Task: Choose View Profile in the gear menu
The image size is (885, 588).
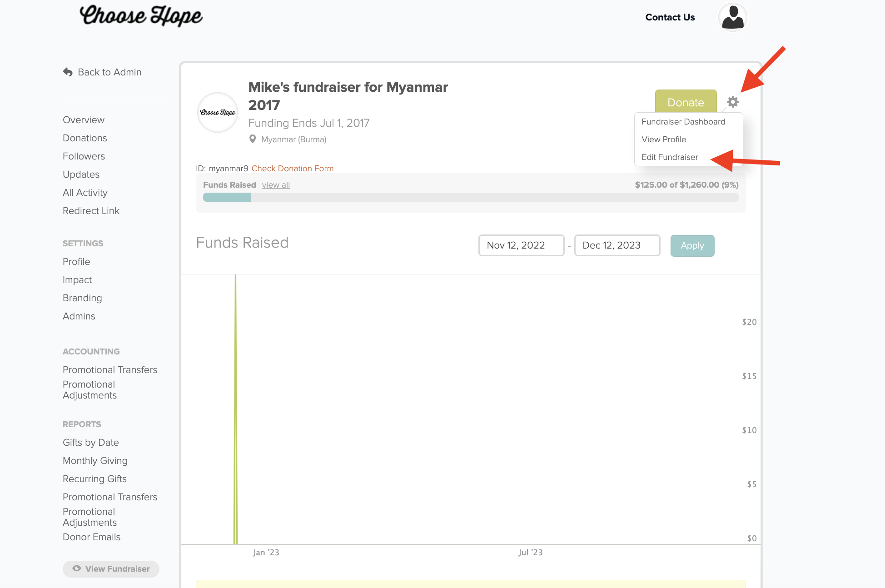Action: (664, 140)
